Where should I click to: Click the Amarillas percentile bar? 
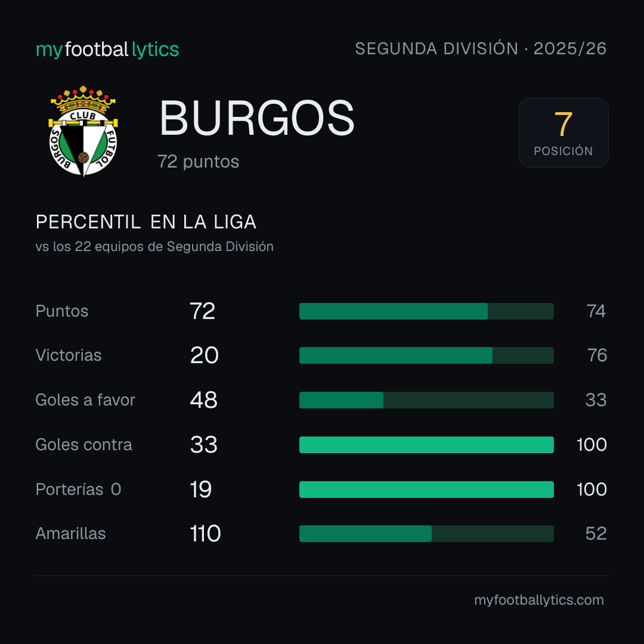pos(426,534)
